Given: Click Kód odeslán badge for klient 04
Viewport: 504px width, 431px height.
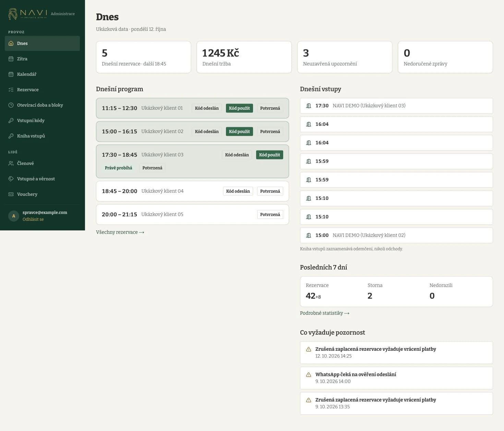Looking at the screenshot, I should tap(238, 191).
